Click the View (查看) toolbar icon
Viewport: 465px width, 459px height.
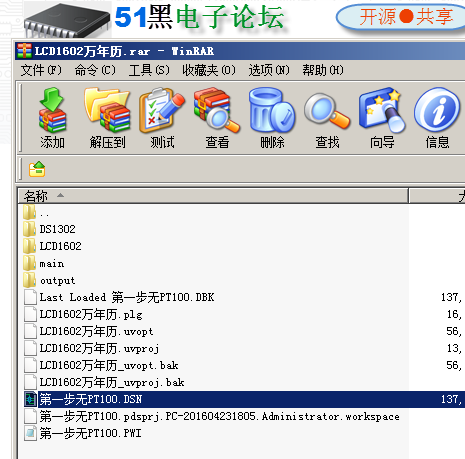[217, 110]
